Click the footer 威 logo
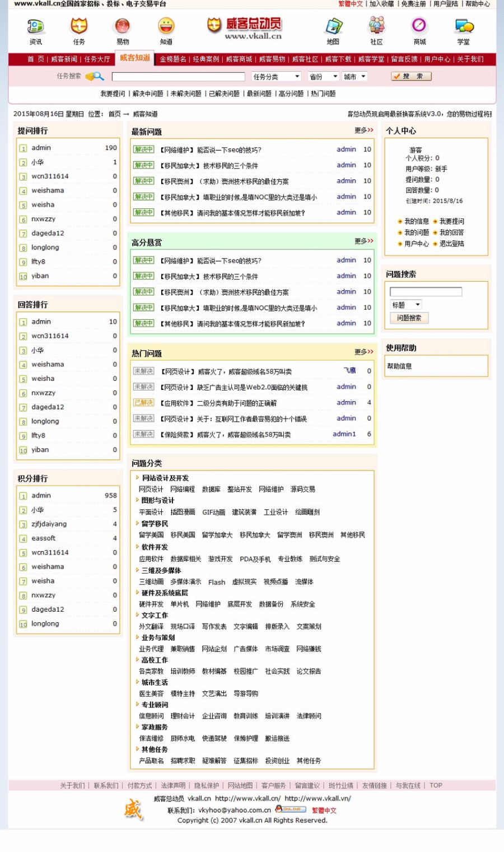Image resolution: width=504 pixels, height=852 pixels. tap(133, 809)
